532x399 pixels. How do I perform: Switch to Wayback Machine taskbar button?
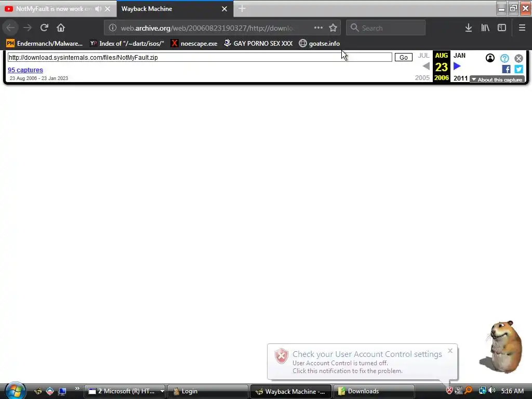(290, 391)
